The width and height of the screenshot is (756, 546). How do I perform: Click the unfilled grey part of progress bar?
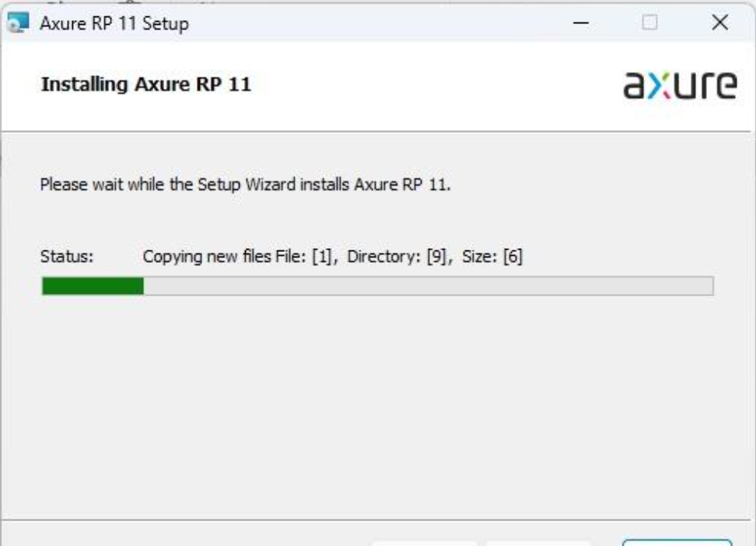click(x=428, y=286)
